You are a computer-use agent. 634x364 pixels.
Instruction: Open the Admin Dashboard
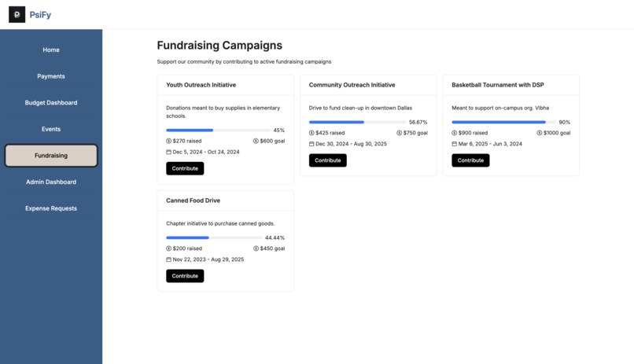pos(51,182)
